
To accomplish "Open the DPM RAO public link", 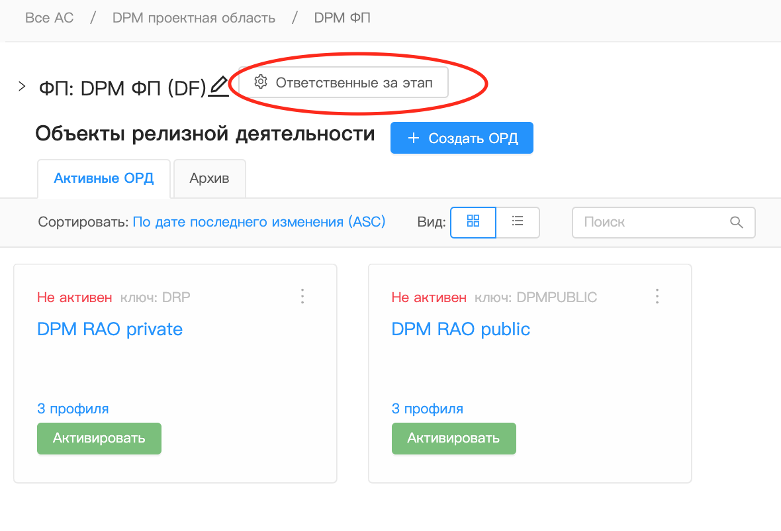I will click(460, 329).
